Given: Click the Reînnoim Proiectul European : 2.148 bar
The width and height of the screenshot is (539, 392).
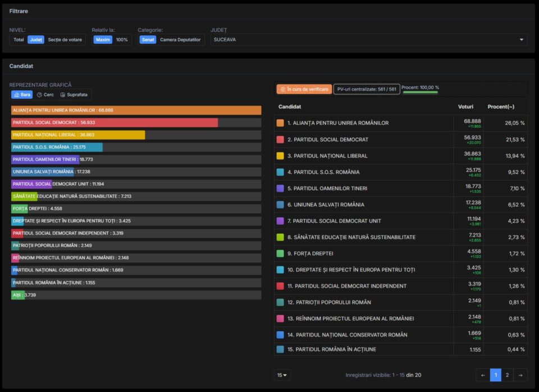Looking at the screenshot, I should tap(15, 258).
